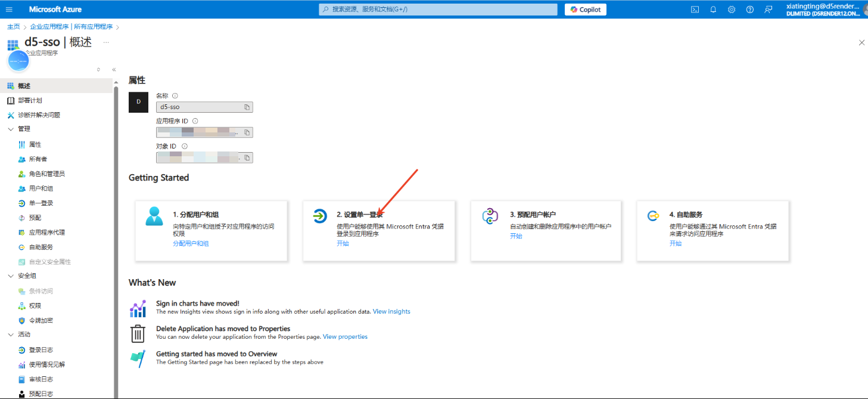Click the black D application logo thumbnail
This screenshot has height=399, width=868.
coord(138,102)
